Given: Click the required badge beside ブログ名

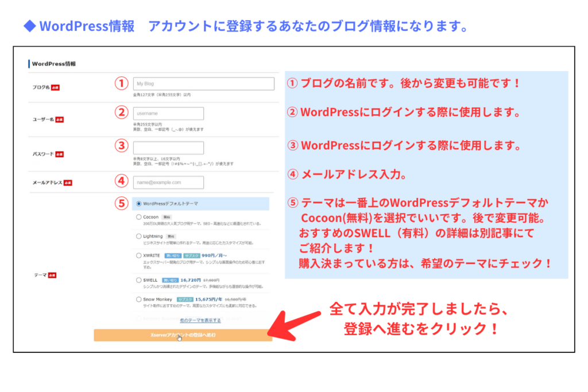Looking at the screenshot, I should tap(55, 87).
